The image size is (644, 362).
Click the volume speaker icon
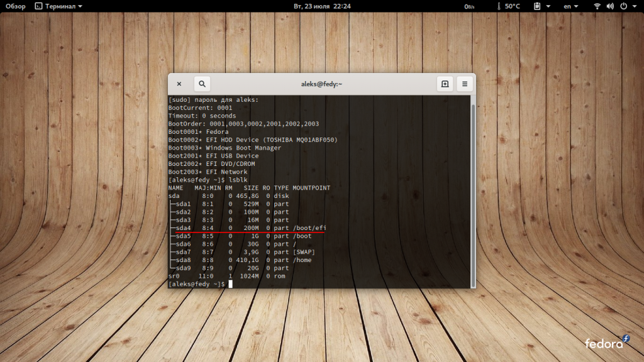(610, 6)
